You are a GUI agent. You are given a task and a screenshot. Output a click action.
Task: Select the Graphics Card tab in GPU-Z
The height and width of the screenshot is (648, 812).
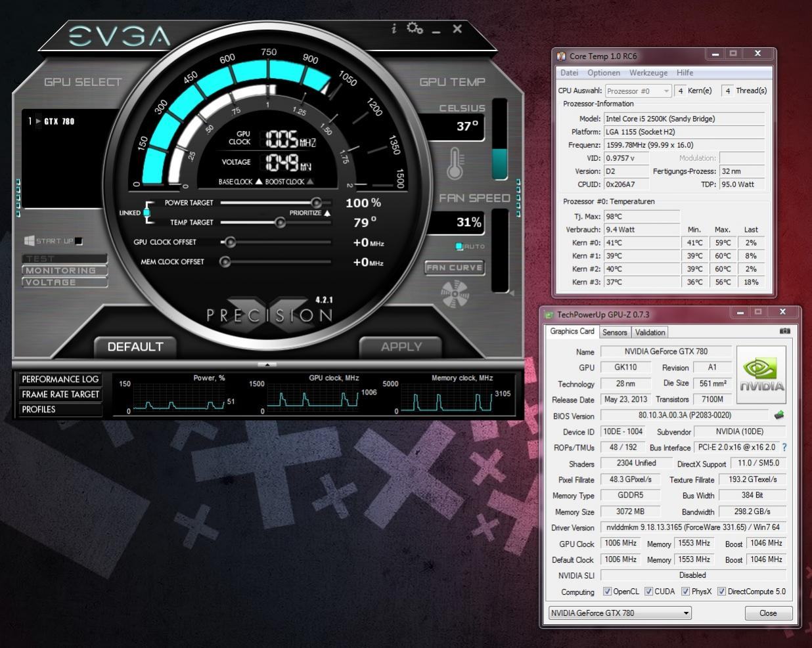tap(572, 332)
